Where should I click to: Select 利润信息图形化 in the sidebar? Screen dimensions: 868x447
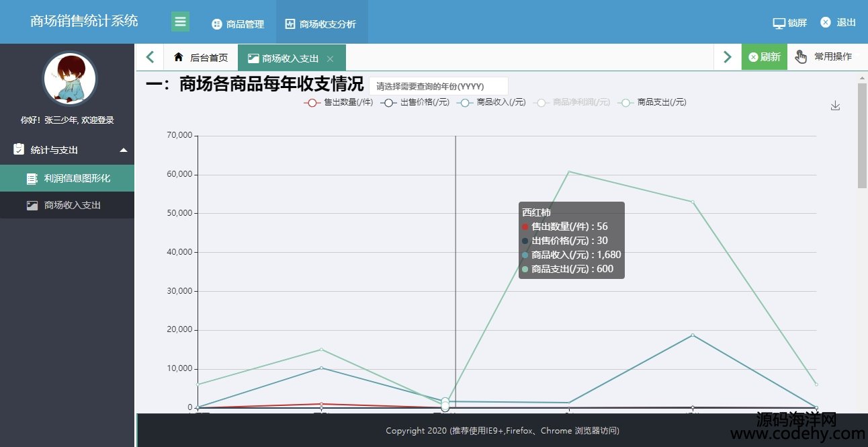[77, 178]
